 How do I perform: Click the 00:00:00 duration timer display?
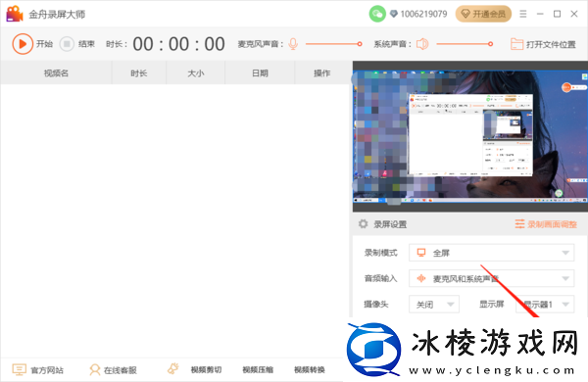179,44
